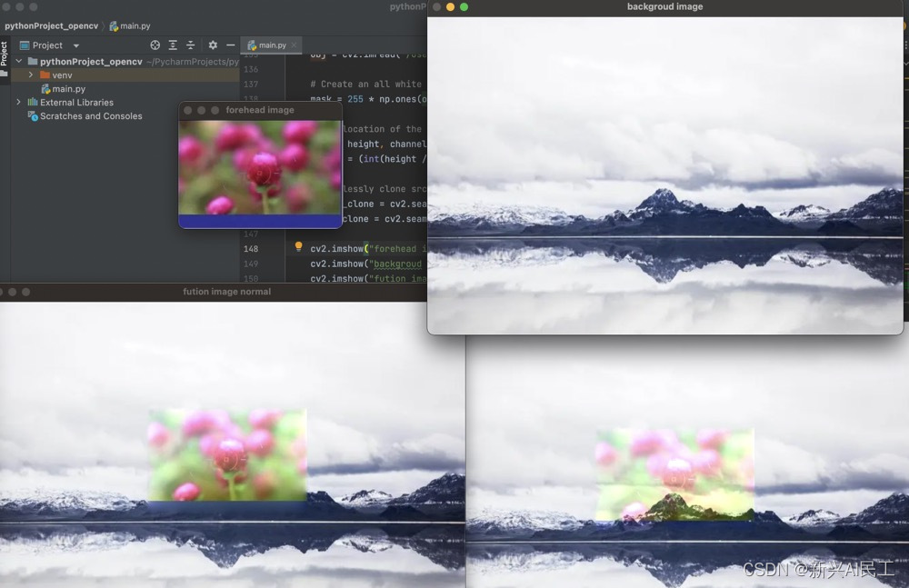Select the venv folder row
The height and width of the screenshot is (588, 909).
click(x=125, y=75)
